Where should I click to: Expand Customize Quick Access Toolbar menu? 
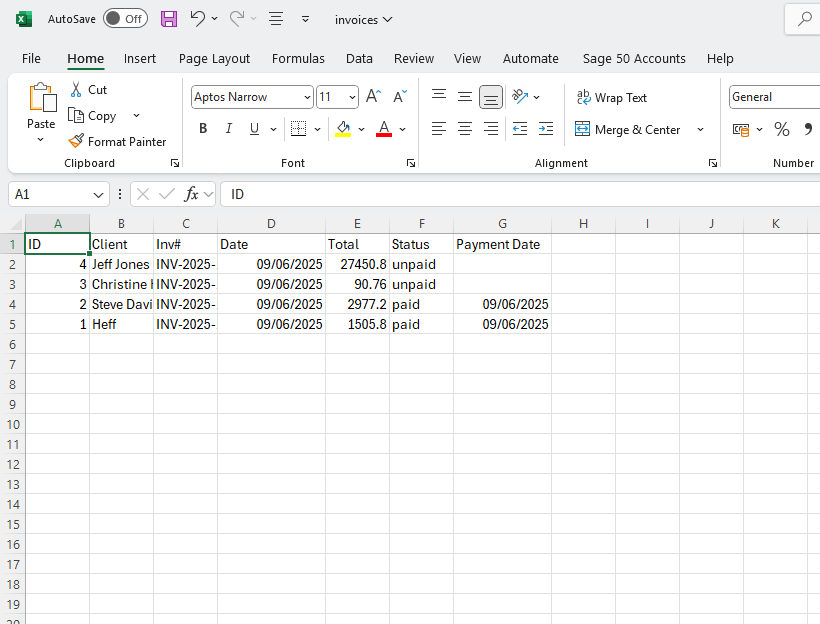[305, 19]
